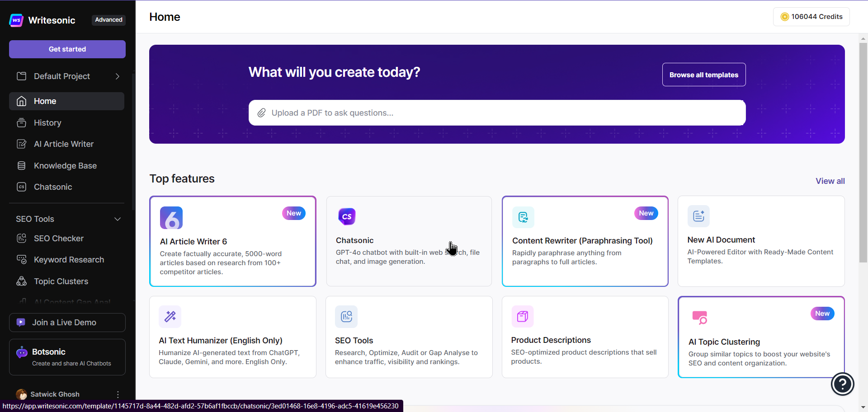
Task: Select the AI Text Humanizer wand icon
Action: [170, 316]
